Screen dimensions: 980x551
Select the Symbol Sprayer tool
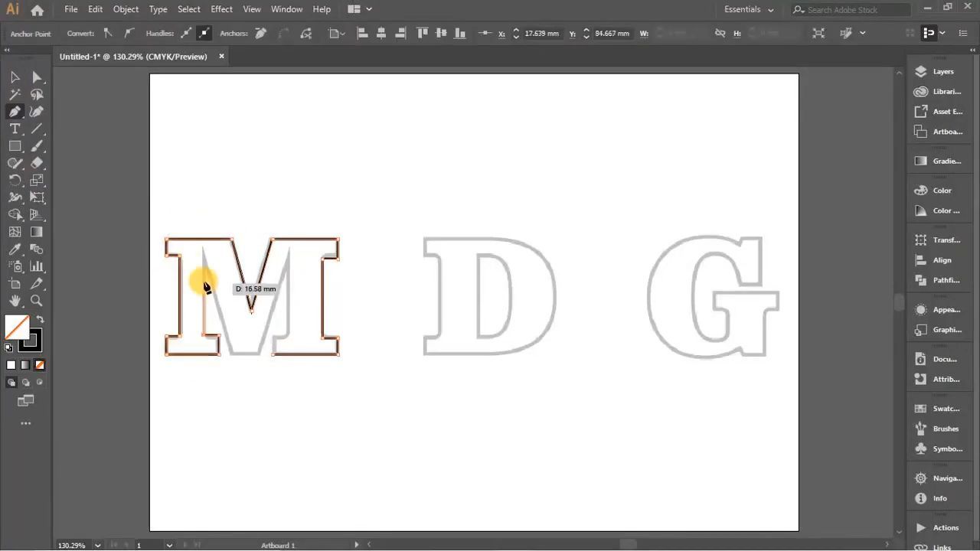tap(15, 266)
